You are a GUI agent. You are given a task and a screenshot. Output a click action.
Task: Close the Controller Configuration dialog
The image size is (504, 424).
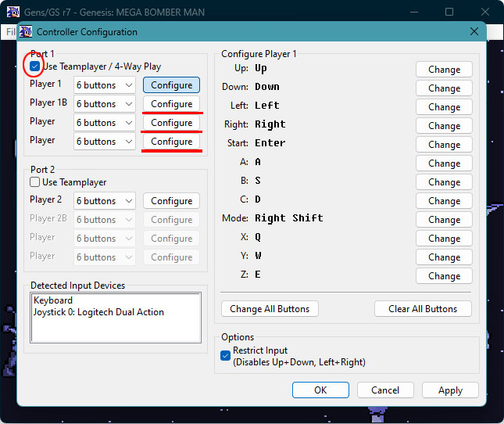coord(474,31)
